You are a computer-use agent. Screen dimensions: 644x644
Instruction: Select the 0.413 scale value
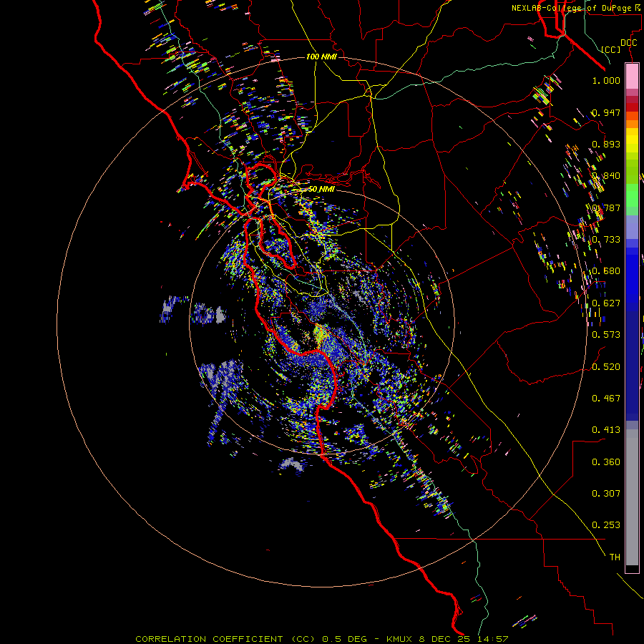tap(606, 430)
